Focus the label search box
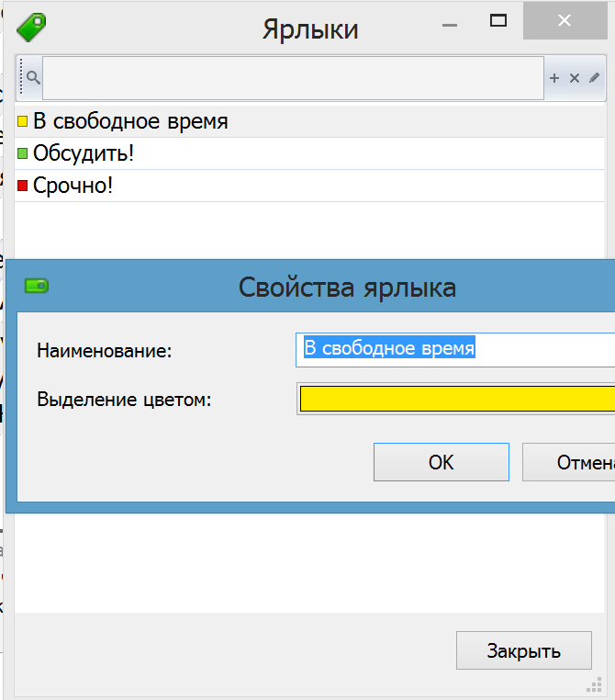Screen dimensions: 615x700 tap(293, 78)
